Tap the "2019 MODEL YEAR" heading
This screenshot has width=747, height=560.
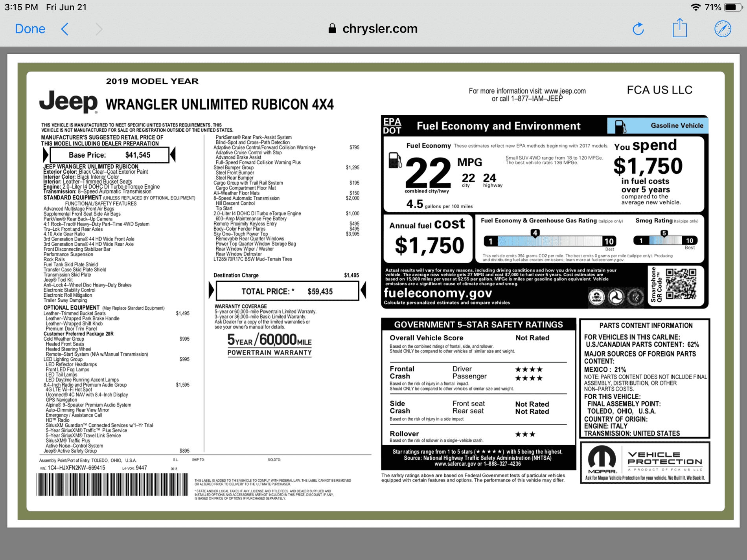[152, 81]
